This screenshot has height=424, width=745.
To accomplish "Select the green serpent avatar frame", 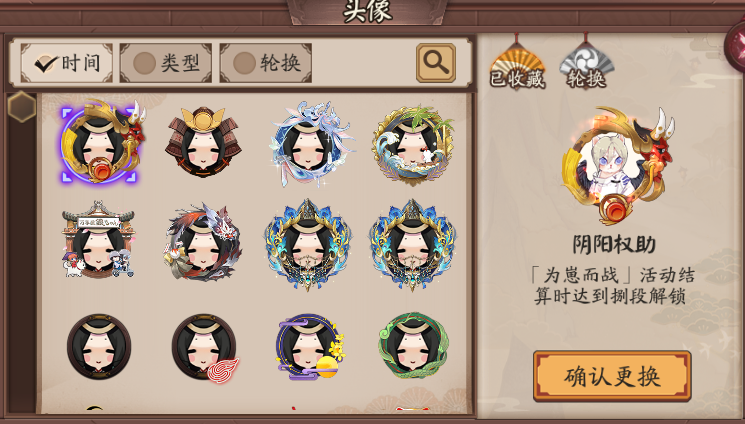I will click(413, 346).
